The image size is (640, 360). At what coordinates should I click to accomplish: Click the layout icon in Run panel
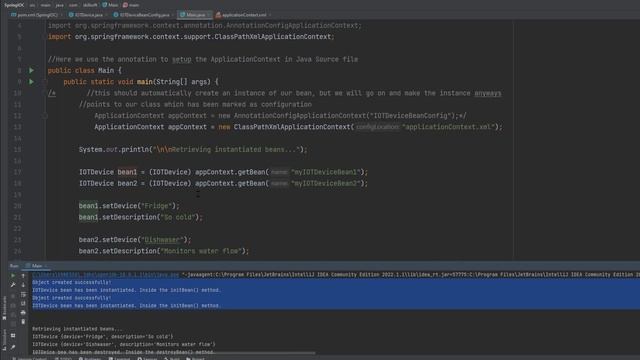click(13, 336)
